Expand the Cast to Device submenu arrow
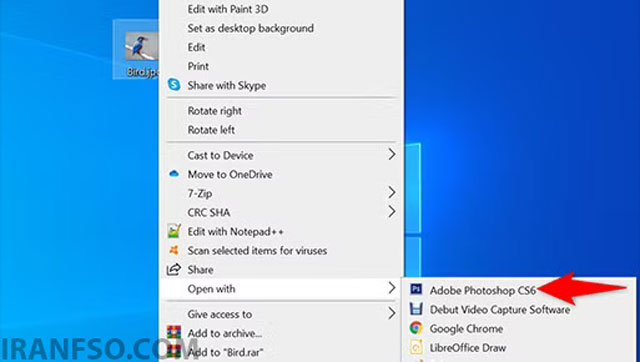 (x=391, y=154)
